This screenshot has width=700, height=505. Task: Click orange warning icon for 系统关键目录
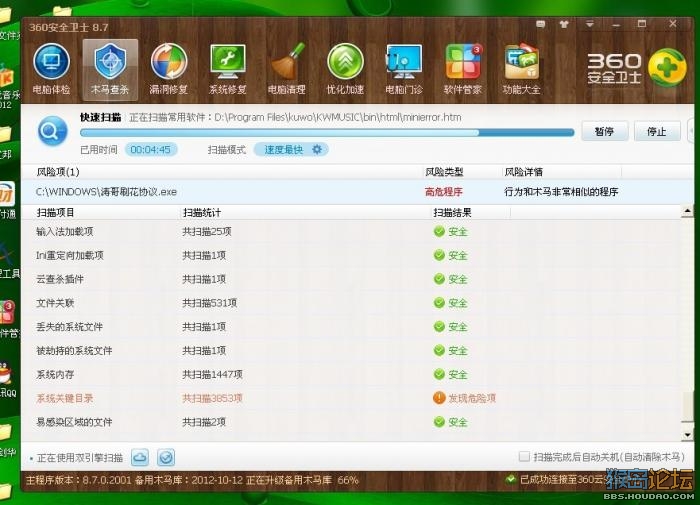[x=439, y=398]
